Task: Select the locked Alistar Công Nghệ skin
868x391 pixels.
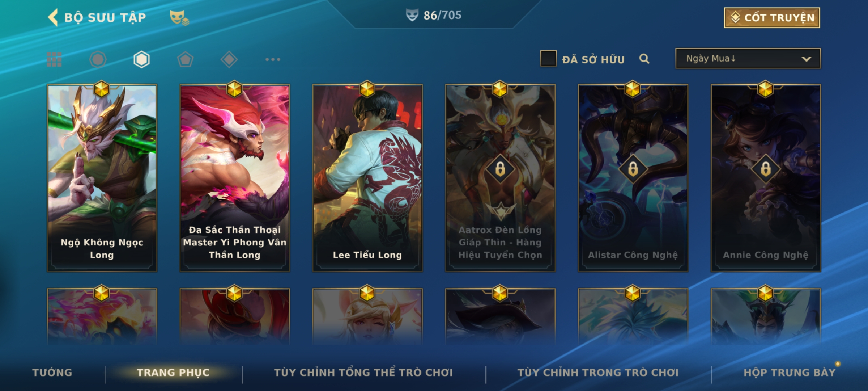Action: 633,178
